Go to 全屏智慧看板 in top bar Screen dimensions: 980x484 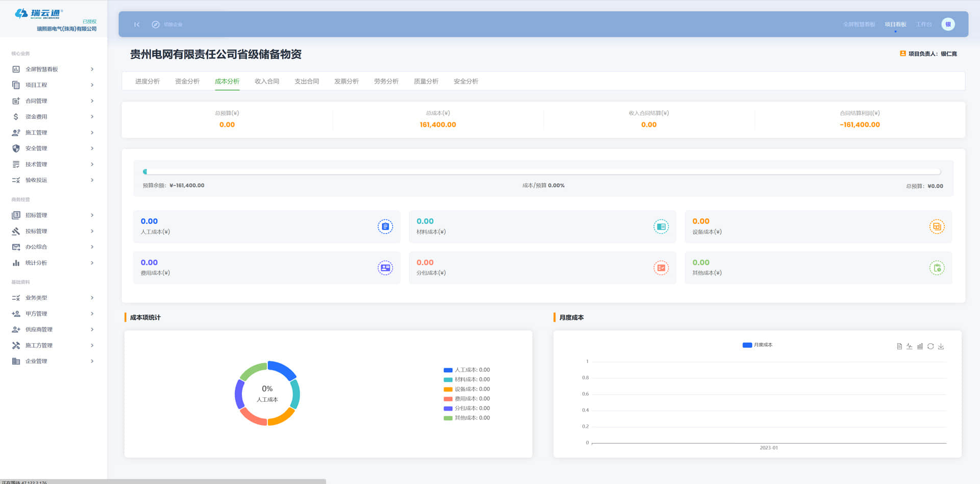coord(859,24)
